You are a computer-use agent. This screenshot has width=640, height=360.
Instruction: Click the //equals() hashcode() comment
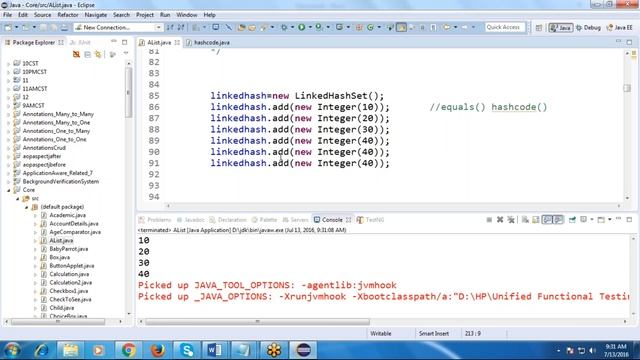[x=488, y=107]
